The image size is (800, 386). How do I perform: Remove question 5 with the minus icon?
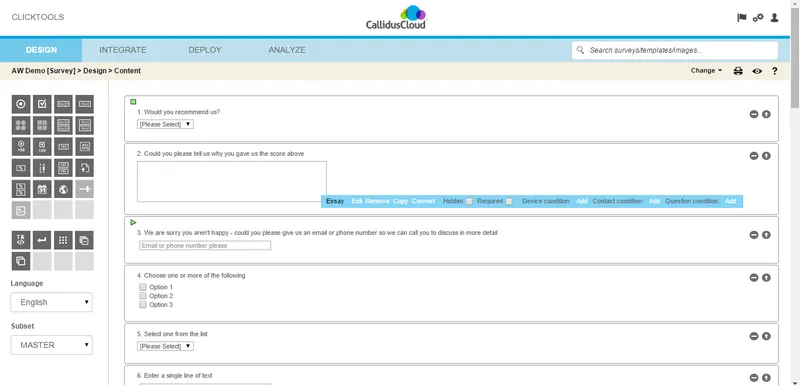pyautogui.click(x=754, y=336)
